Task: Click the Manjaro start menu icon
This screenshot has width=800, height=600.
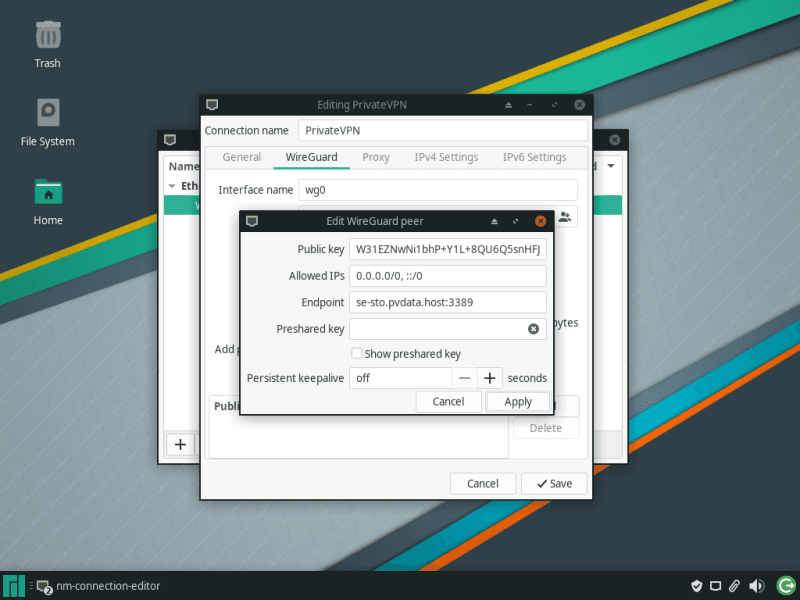Action: [14, 586]
